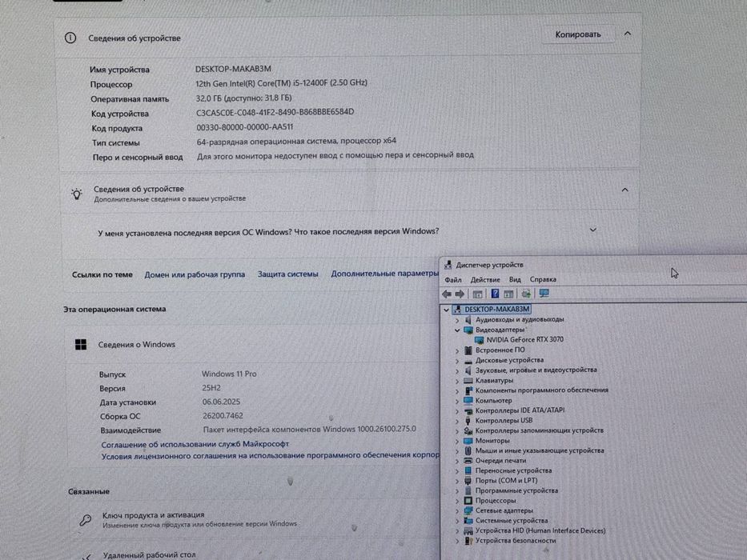Select Переносные устройства in device tree

coord(513,470)
